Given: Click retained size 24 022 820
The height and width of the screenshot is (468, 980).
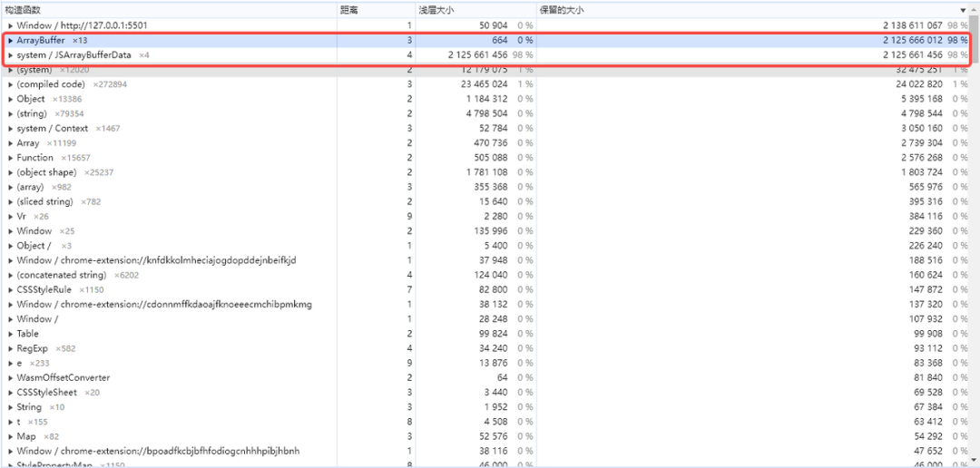Looking at the screenshot, I should 918,84.
